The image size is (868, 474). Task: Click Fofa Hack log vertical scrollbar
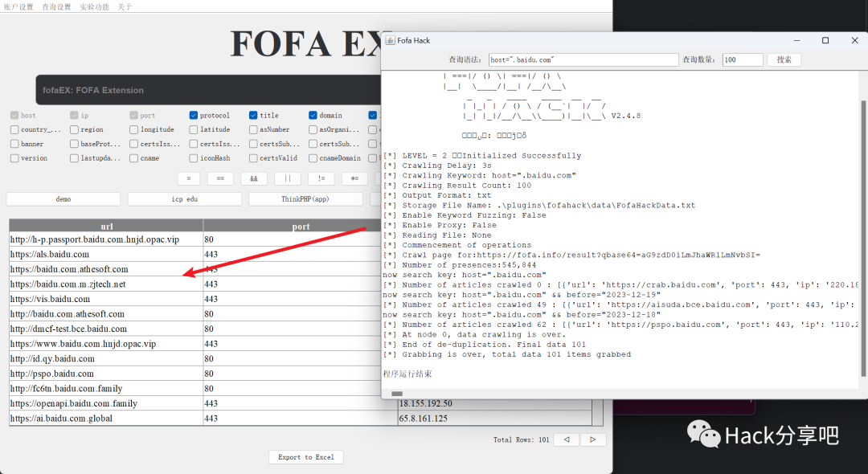[863, 238]
